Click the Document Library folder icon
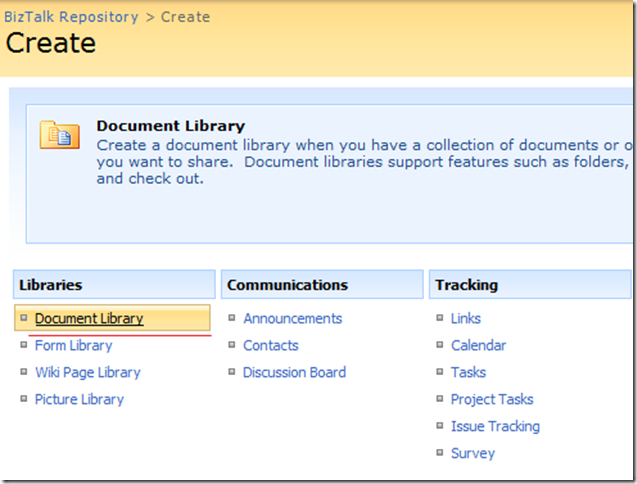Viewport: 637px width, 484px height. [x=60, y=135]
